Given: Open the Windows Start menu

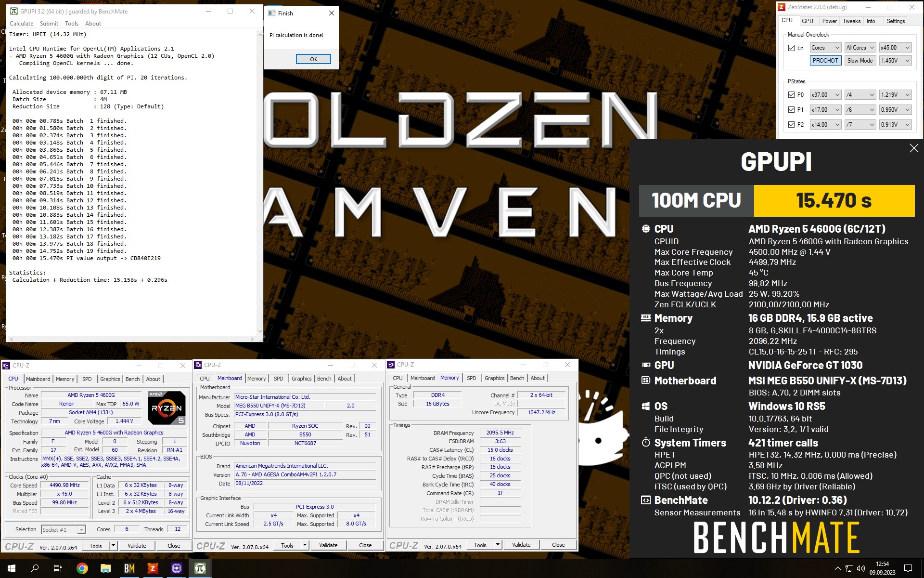Looking at the screenshot, I should coord(12,568).
